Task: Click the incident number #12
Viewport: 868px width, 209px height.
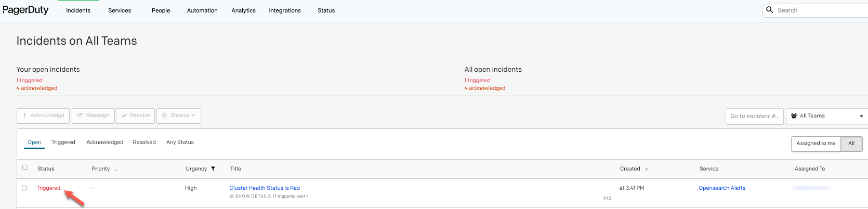Action: tap(607, 198)
